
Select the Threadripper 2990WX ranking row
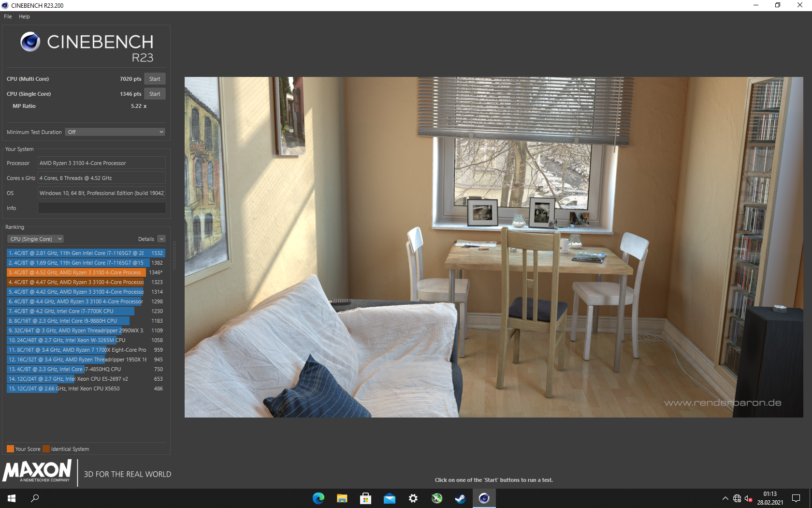tap(86, 330)
